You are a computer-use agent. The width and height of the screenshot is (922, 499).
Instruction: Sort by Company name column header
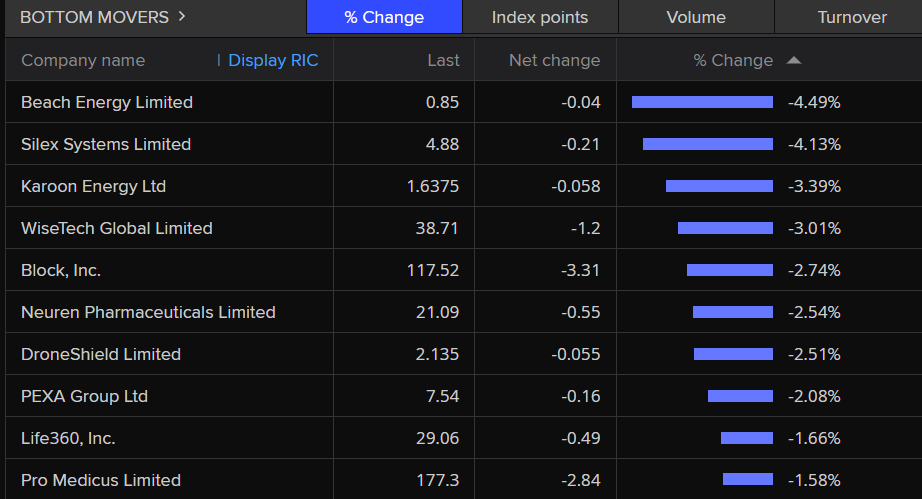(83, 60)
